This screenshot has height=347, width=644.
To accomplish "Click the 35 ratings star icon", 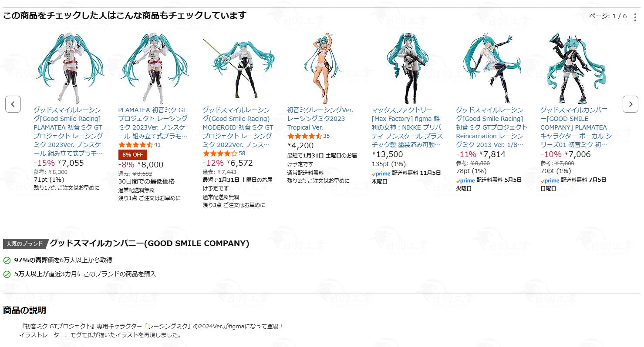I will (304, 136).
